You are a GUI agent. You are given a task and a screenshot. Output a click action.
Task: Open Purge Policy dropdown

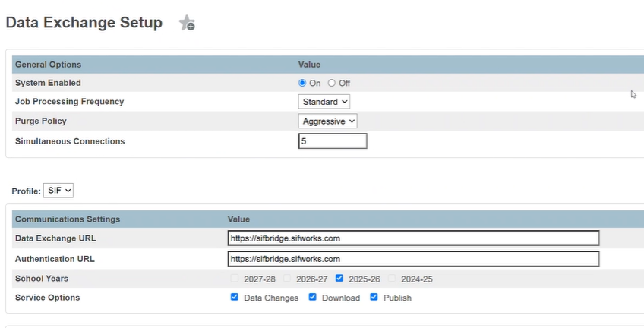pos(328,121)
